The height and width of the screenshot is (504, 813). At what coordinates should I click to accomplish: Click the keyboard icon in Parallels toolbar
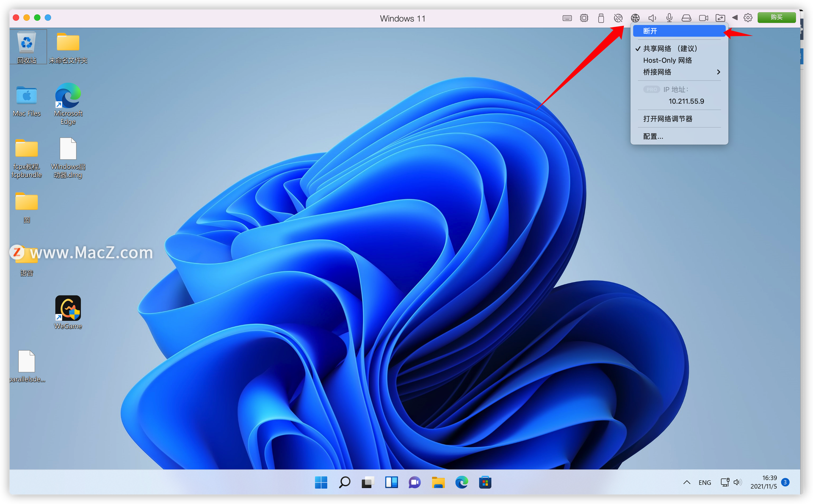point(567,18)
